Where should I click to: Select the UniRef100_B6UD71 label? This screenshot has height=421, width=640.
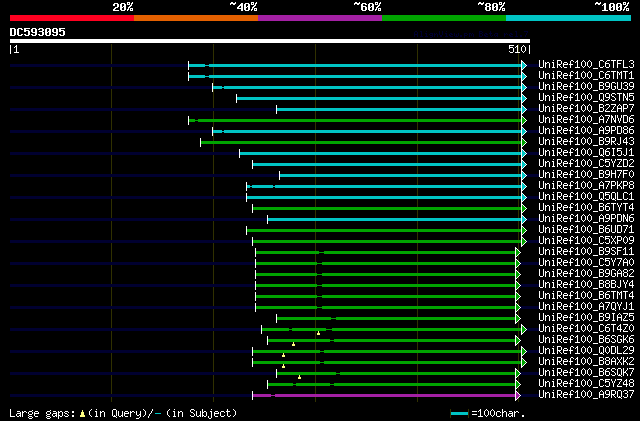click(586, 230)
